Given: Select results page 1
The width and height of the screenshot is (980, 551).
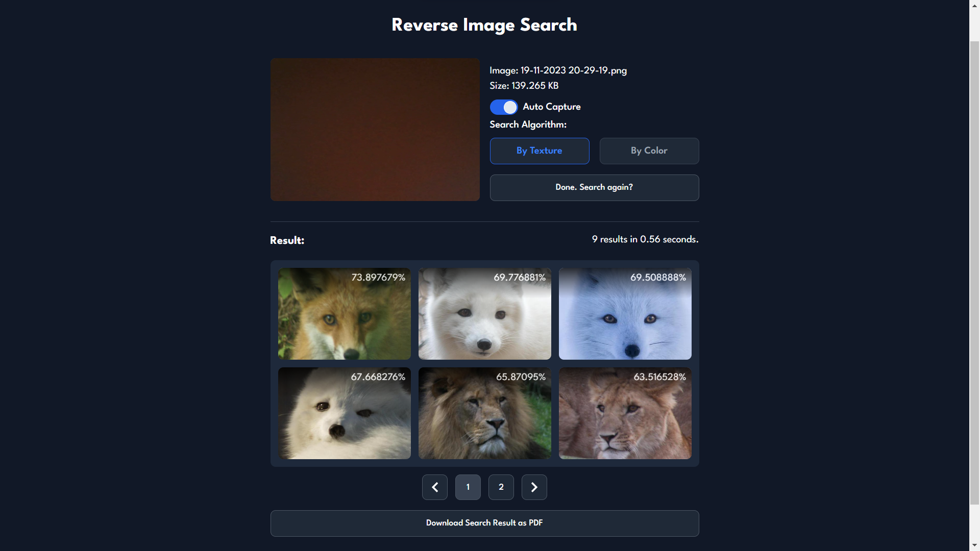Looking at the screenshot, I should [468, 487].
